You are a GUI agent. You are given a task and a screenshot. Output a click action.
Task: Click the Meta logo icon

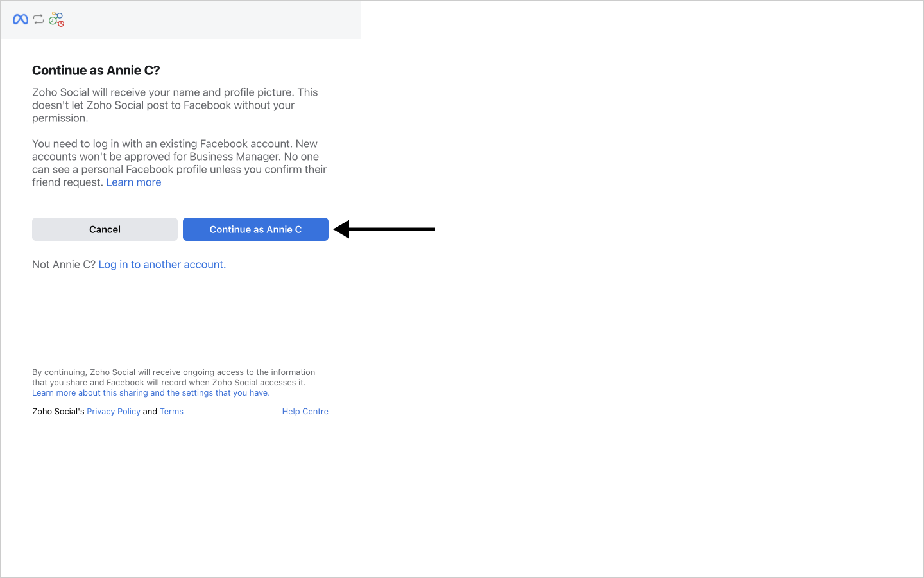point(21,19)
